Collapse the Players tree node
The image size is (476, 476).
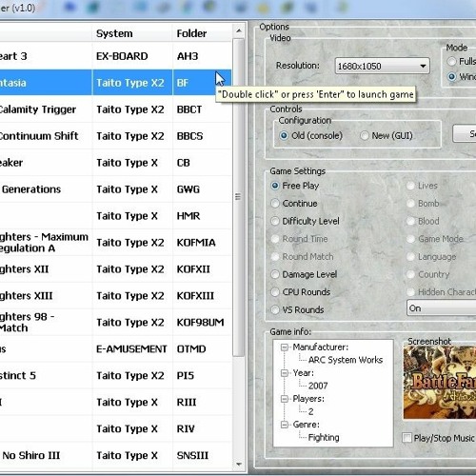(x=285, y=399)
